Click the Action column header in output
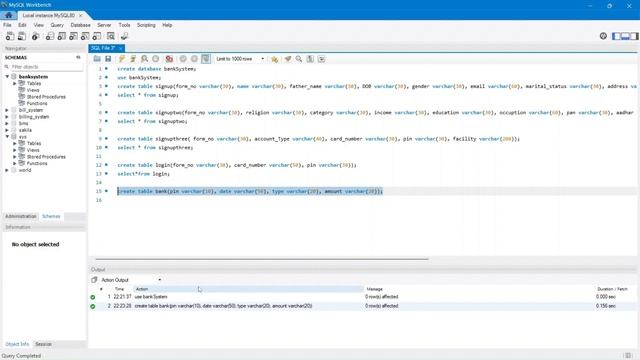The width and height of the screenshot is (640, 360). [x=248, y=289]
